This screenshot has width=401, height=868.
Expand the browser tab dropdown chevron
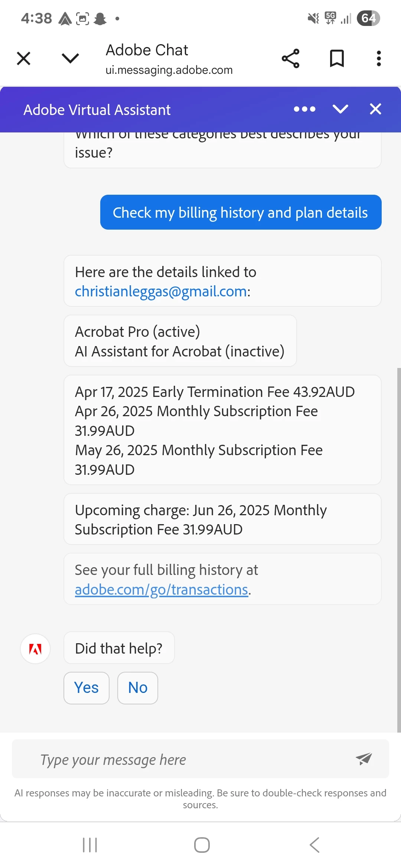point(70,58)
